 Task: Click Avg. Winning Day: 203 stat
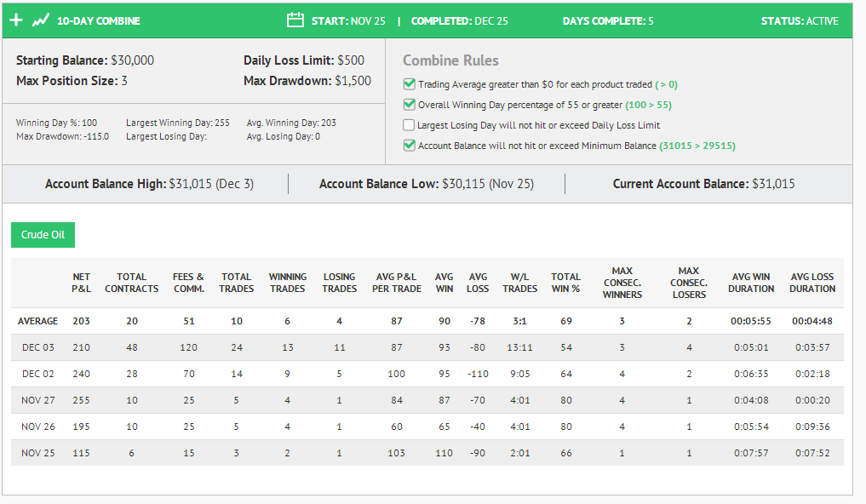[291, 123]
